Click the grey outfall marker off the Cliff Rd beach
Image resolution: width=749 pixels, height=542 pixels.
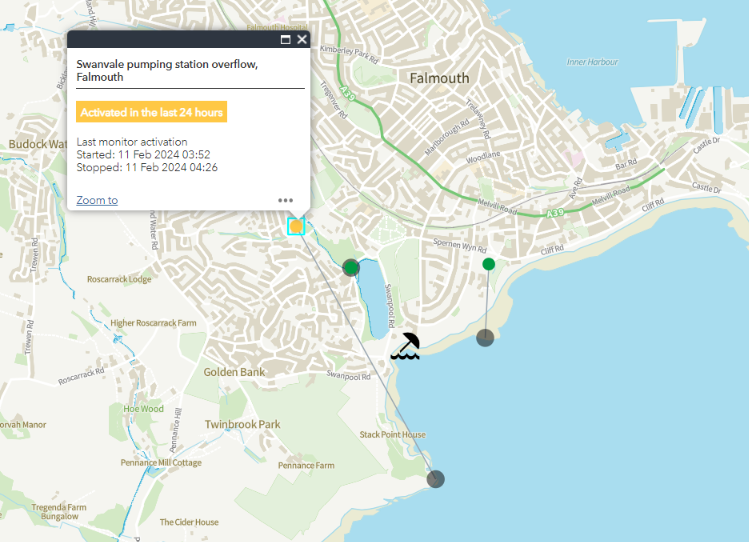[485, 338]
